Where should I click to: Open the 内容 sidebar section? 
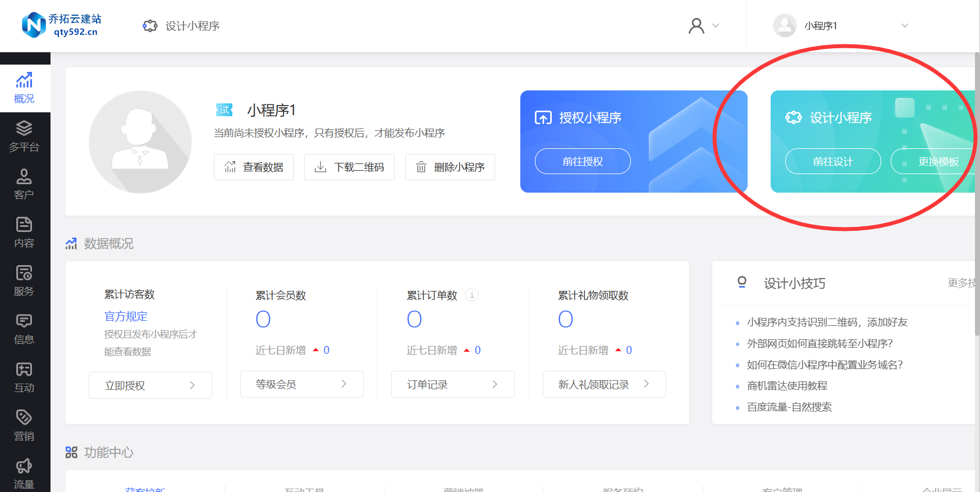click(25, 233)
